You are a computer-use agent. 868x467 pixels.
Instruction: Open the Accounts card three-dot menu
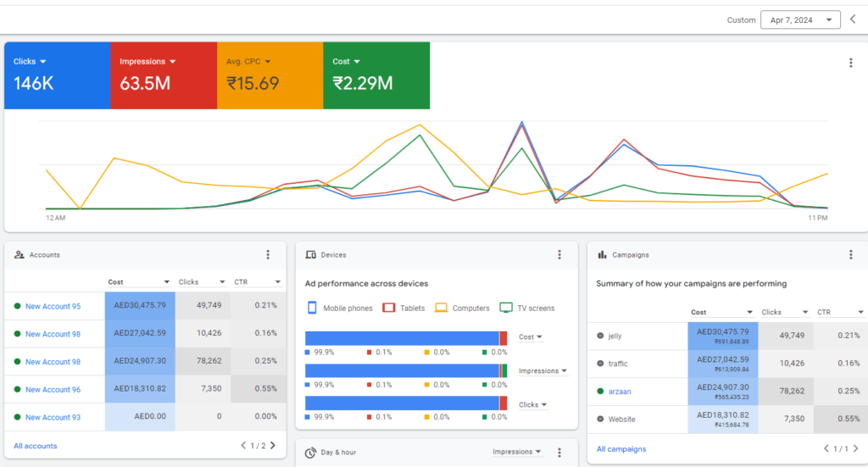click(268, 254)
